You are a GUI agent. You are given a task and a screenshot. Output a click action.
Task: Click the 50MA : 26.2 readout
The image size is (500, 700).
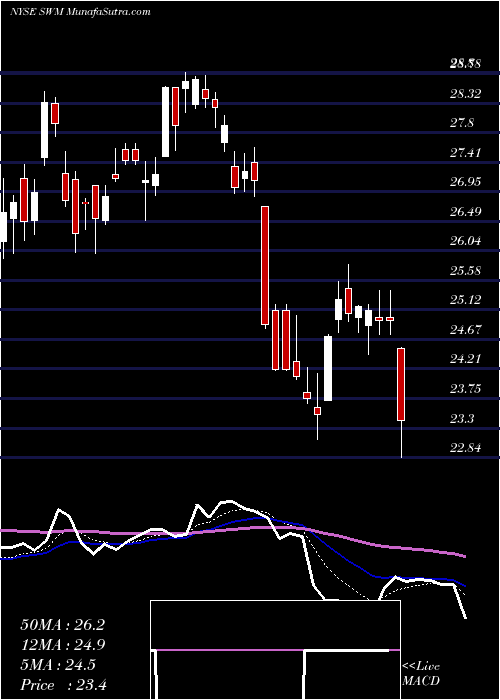coord(62,625)
